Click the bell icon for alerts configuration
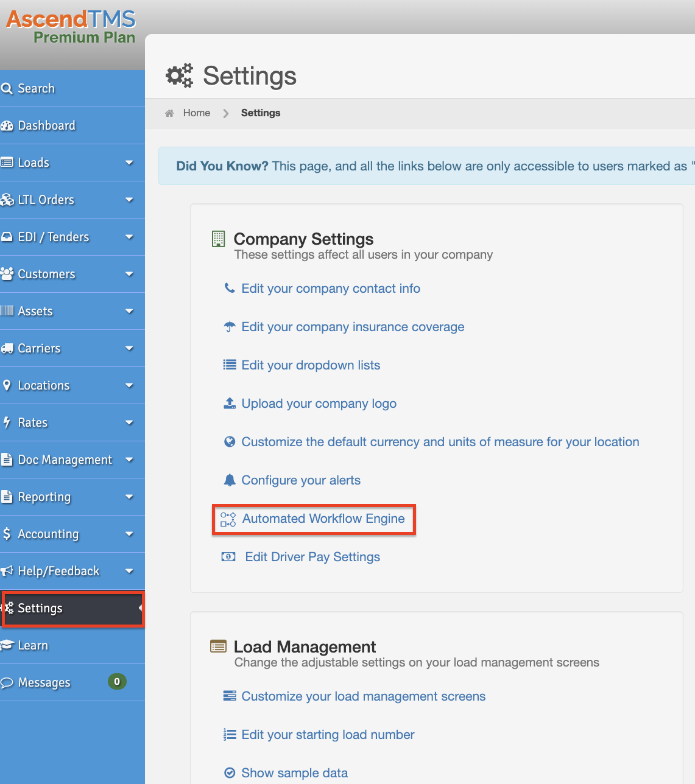 point(230,480)
